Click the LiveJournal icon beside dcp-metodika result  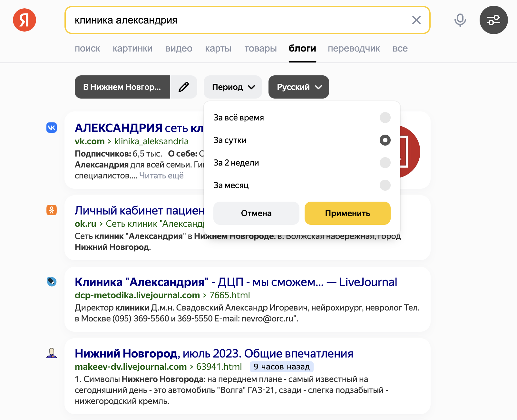[51, 282]
